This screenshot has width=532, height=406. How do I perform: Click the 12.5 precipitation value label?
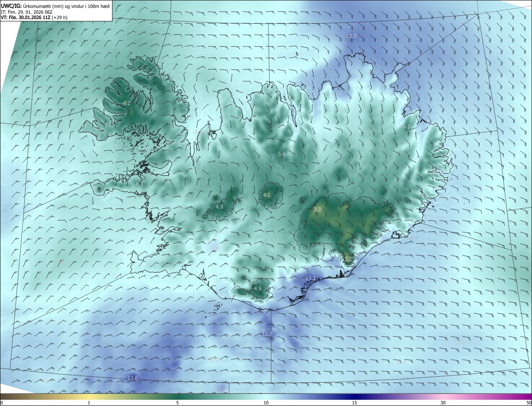(x=352, y=36)
